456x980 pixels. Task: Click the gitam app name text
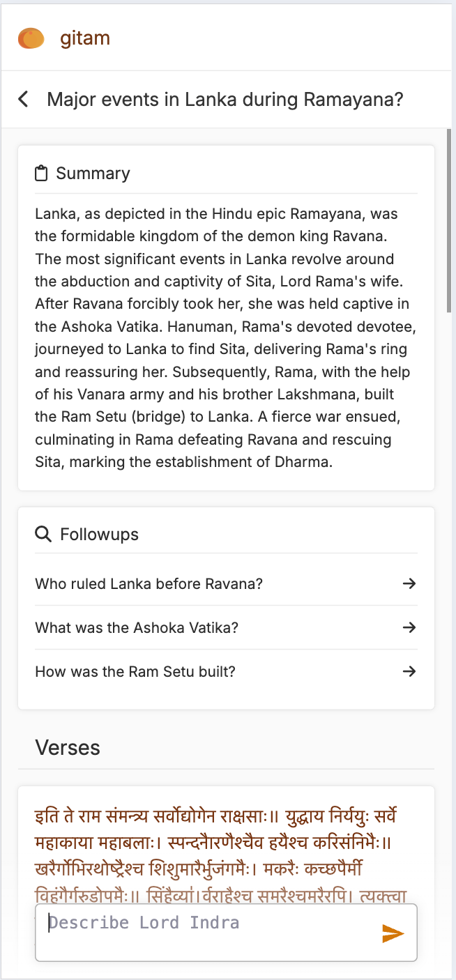[85, 38]
